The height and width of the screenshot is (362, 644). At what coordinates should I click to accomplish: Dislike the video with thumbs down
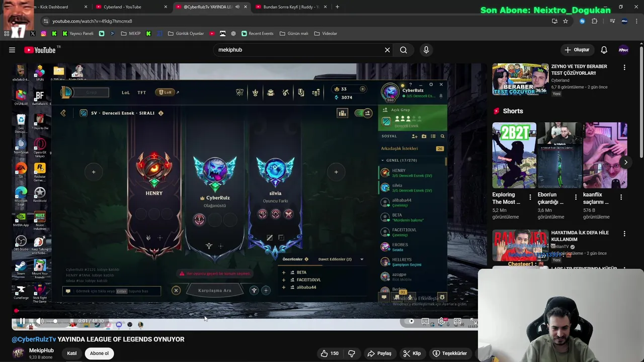352,353
